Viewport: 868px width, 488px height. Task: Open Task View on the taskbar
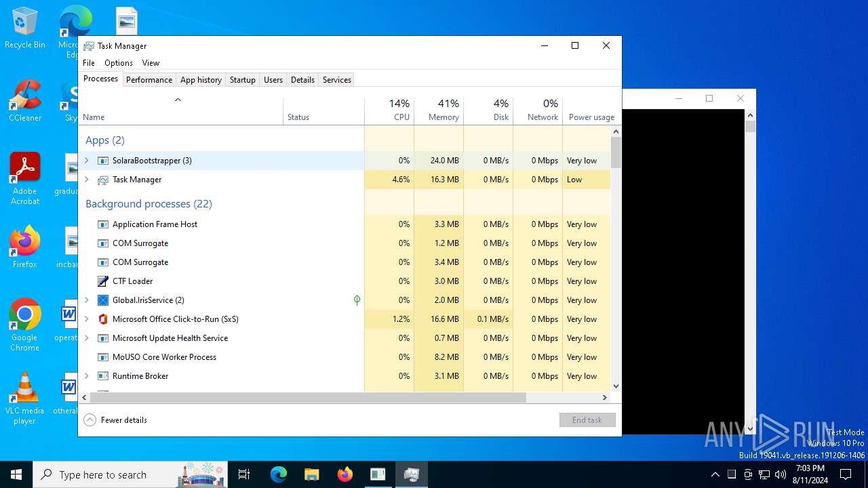point(244,474)
